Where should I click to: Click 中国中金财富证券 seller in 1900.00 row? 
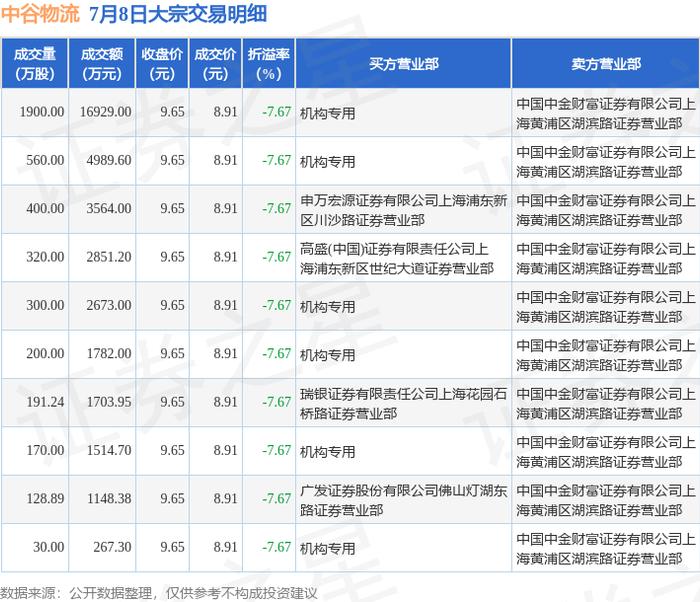coord(606,113)
